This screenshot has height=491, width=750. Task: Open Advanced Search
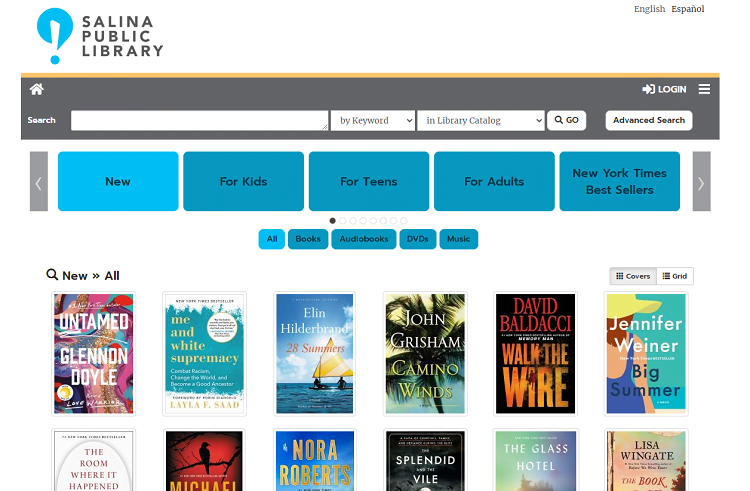[x=649, y=120]
